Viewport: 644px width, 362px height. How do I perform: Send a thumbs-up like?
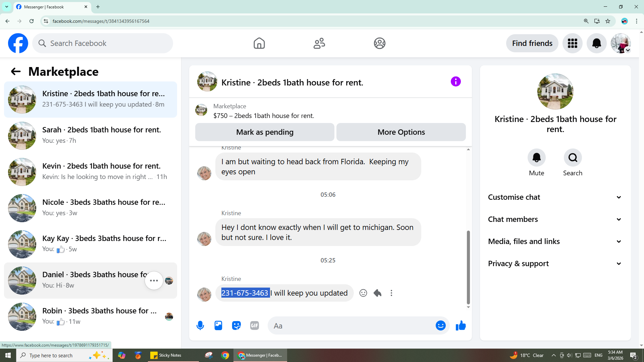(x=461, y=325)
